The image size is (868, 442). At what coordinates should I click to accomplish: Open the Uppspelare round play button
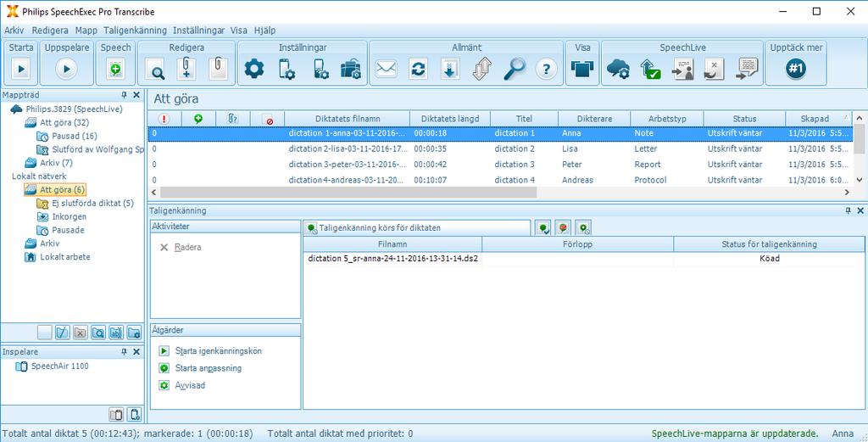click(x=67, y=70)
